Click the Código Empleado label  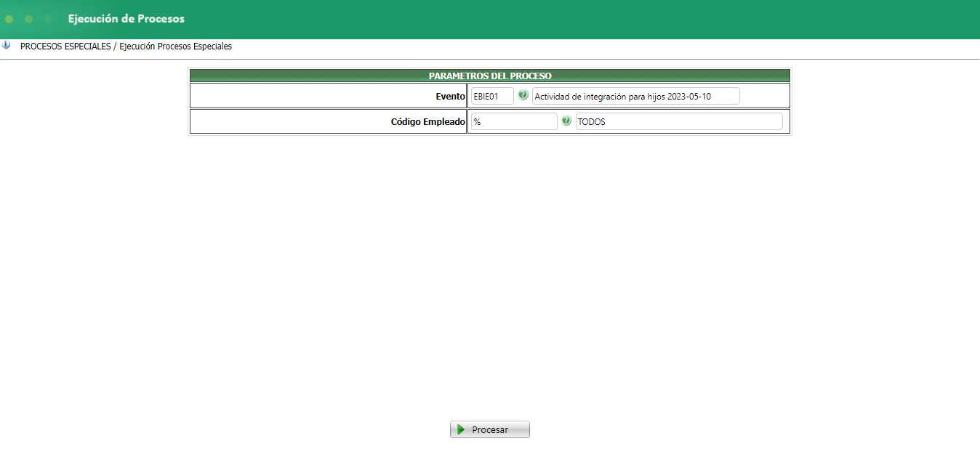point(428,122)
